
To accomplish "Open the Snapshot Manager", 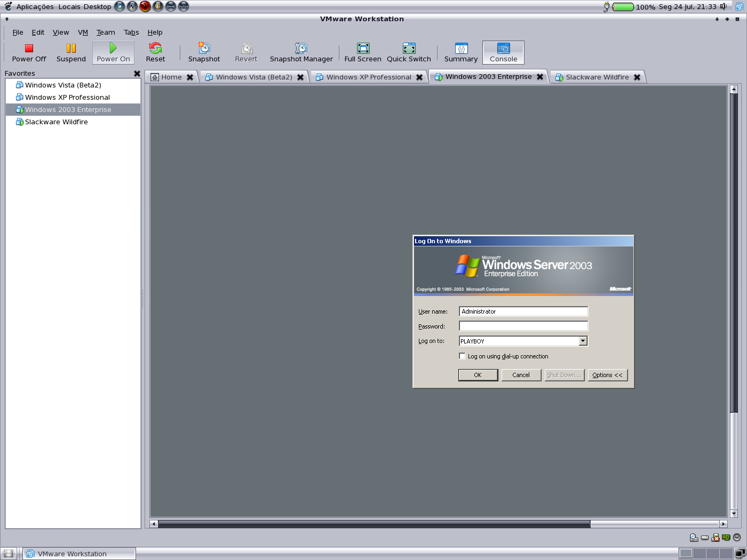I will (301, 53).
